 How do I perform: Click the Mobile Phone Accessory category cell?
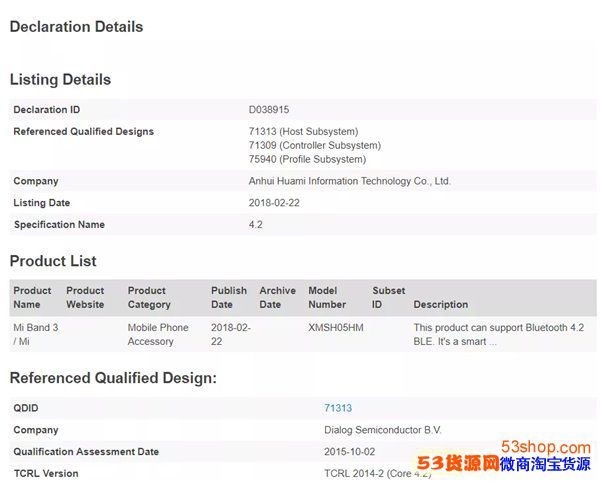157,334
